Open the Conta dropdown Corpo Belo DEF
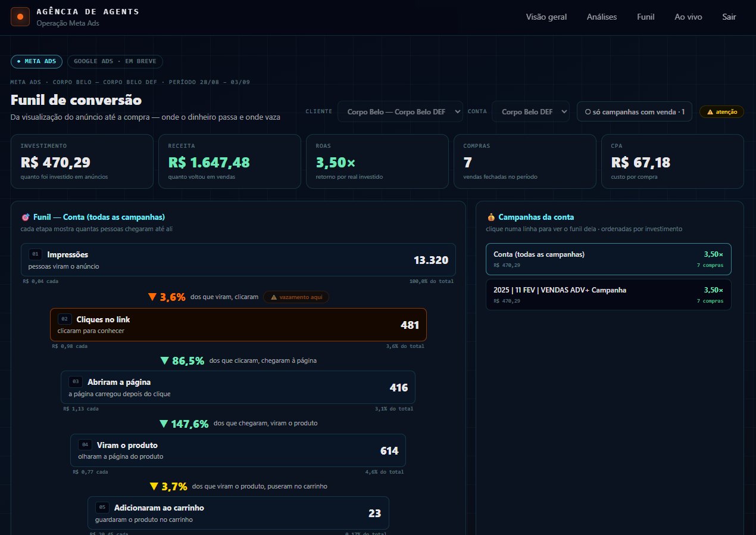 (530, 111)
